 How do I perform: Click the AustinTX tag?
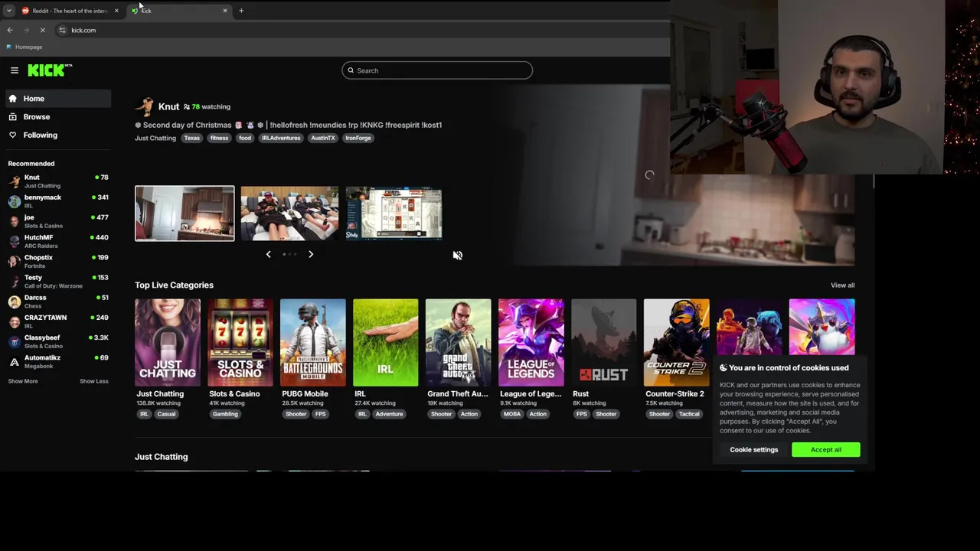click(x=323, y=138)
